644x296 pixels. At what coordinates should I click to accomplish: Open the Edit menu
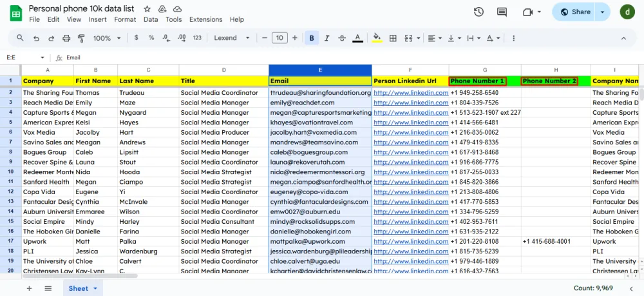(x=53, y=19)
